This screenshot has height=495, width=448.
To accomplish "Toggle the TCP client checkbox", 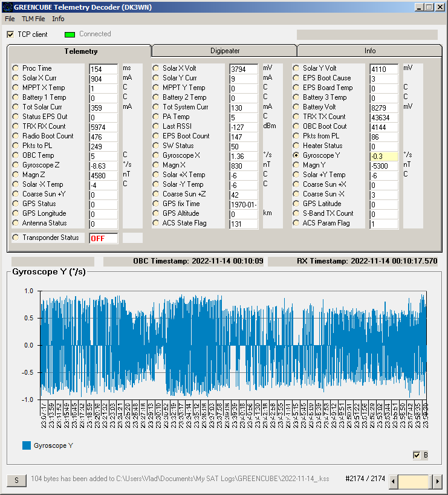I will (x=10, y=34).
